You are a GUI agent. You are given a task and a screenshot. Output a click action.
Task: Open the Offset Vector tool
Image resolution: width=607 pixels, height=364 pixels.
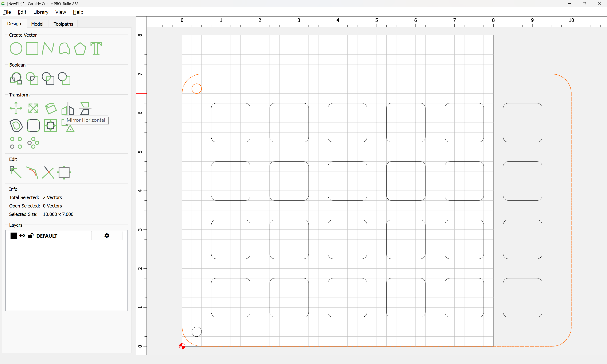coord(16,125)
